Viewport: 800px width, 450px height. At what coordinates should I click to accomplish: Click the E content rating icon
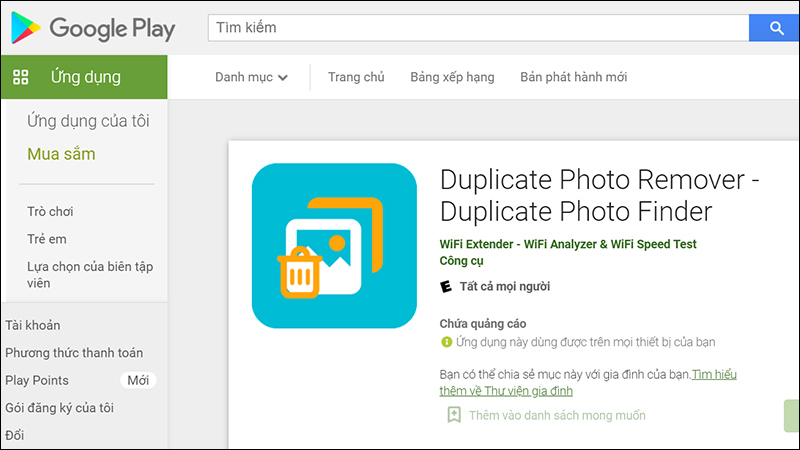446,286
